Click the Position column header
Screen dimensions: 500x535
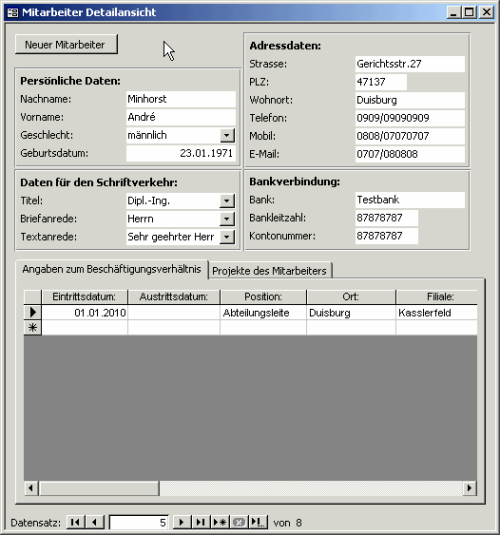click(263, 297)
